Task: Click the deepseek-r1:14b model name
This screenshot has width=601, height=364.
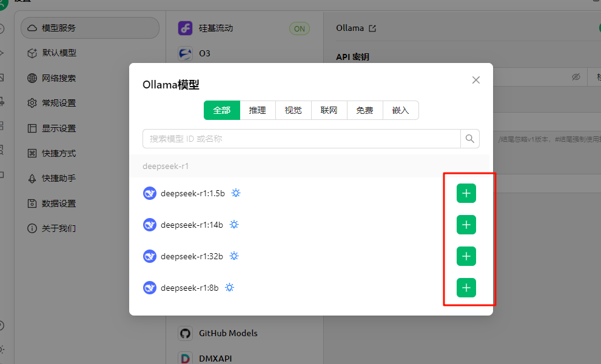Action: pyautogui.click(x=192, y=225)
